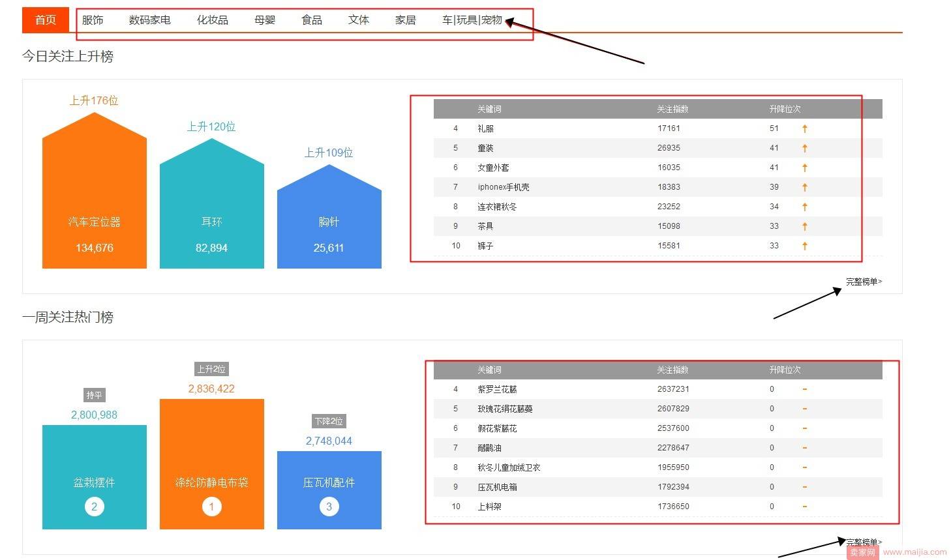Click rank badge 2 on 盆栽摆件
Viewport: 951px width, 560px height.
(x=95, y=507)
